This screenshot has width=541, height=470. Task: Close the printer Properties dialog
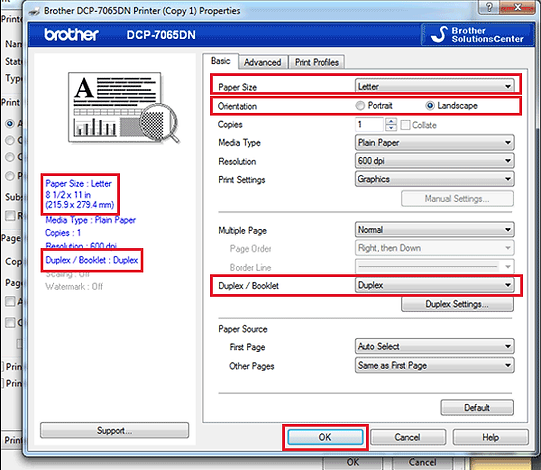[x=517, y=7]
